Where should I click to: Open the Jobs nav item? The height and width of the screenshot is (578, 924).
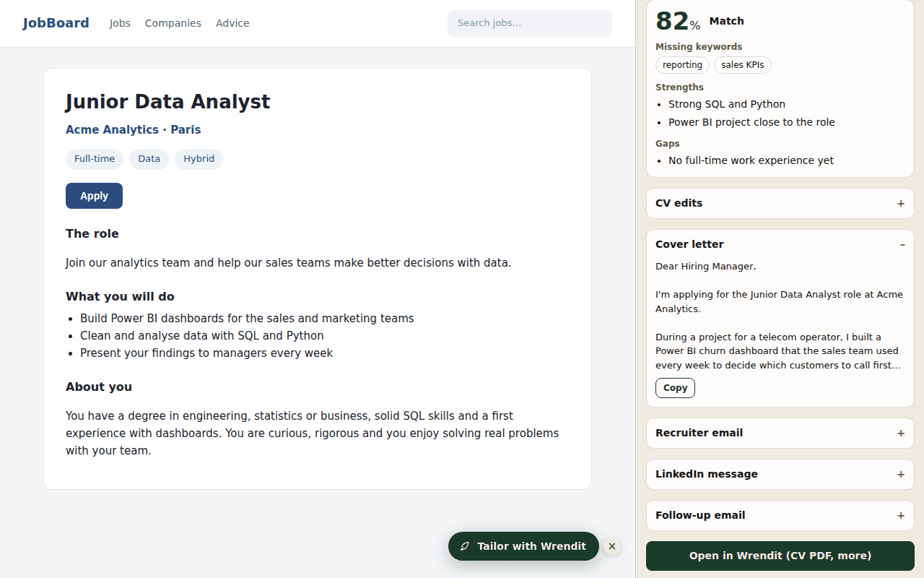[x=120, y=23]
